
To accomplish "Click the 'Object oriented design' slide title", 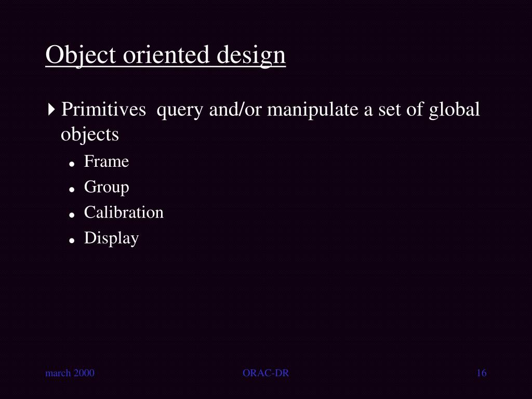I will point(166,55).
